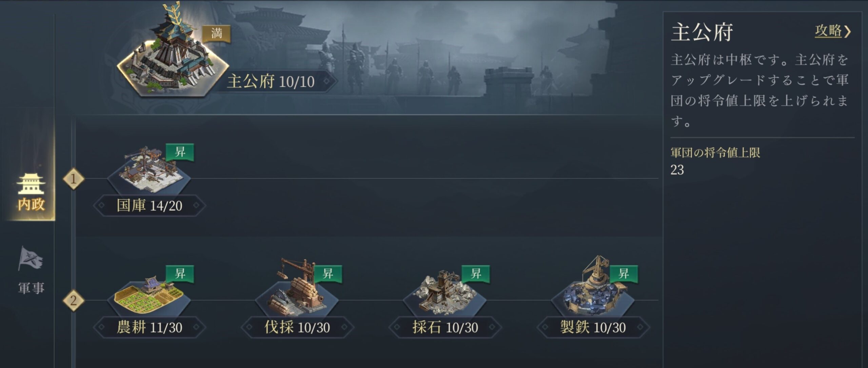Tap the 昇 upgrade badge on 国庫
This screenshot has width=868, height=368.
180,152
